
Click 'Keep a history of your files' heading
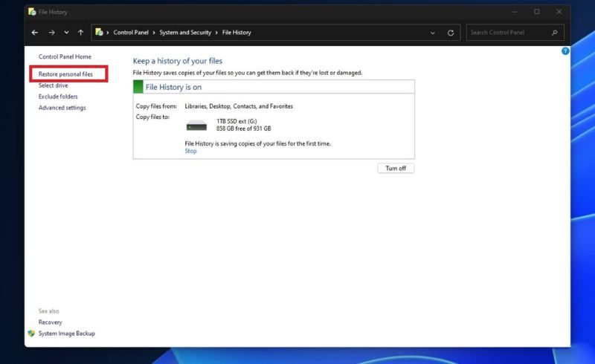[x=178, y=61]
